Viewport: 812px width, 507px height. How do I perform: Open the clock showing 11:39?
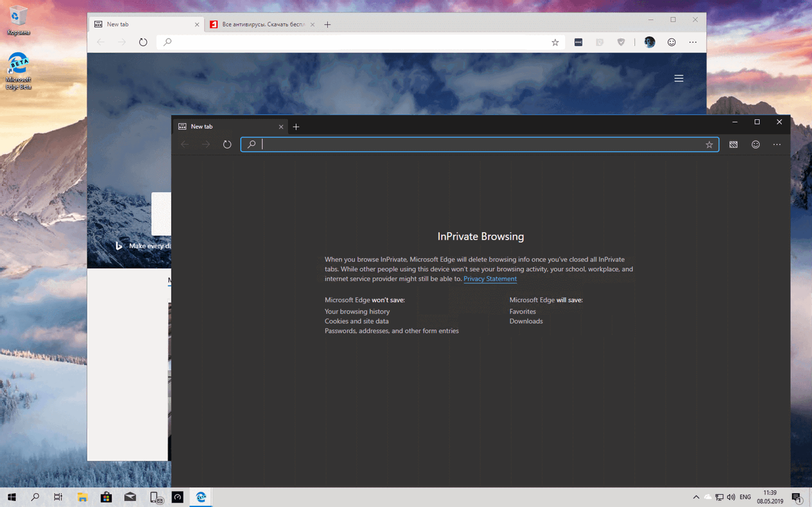(x=770, y=497)
